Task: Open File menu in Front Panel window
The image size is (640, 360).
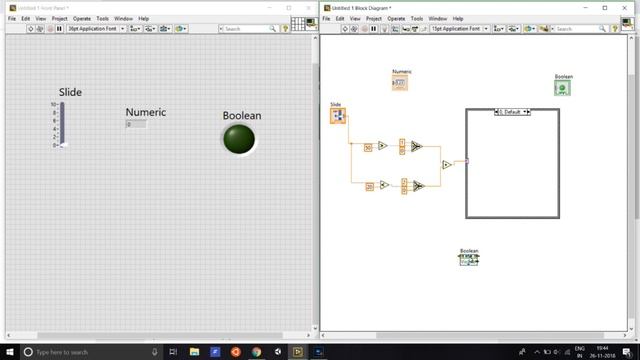Action: click(x=12, y=19)
